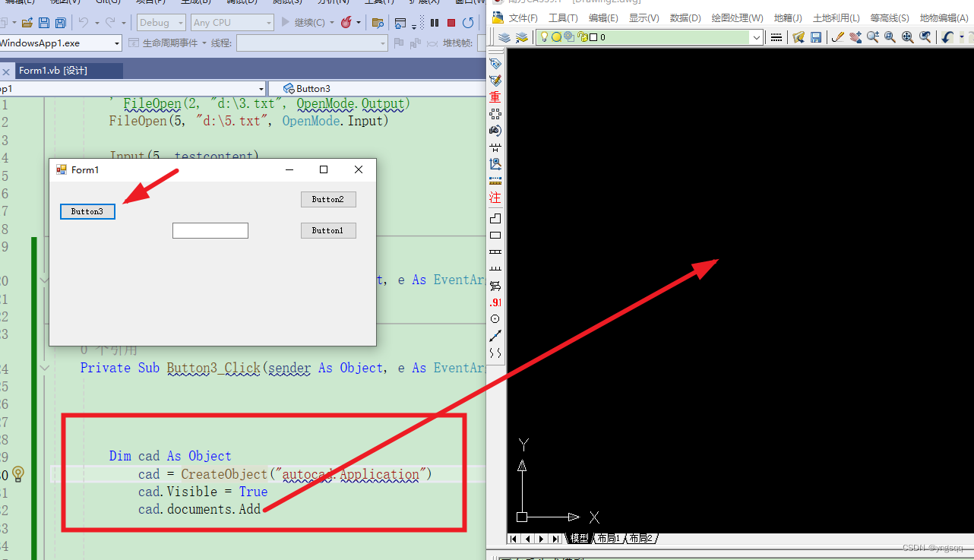Viewport: 974px width, 560px height.
Task: Open the 文件(F) menu in CASS
Action: click(523, 17)
